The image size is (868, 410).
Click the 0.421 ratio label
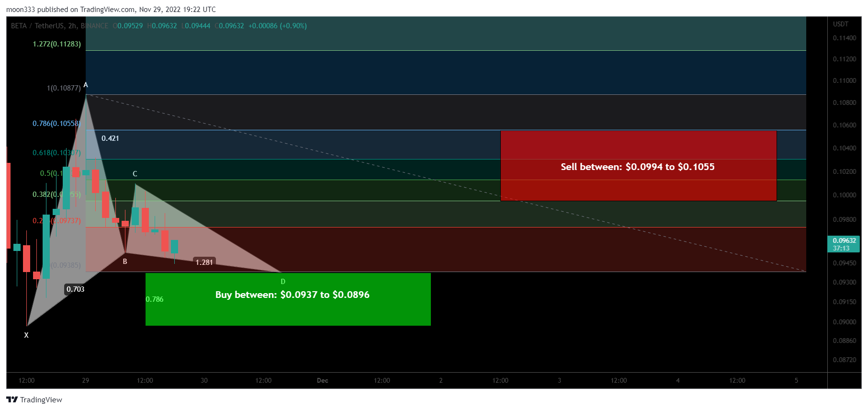(110, 138)
